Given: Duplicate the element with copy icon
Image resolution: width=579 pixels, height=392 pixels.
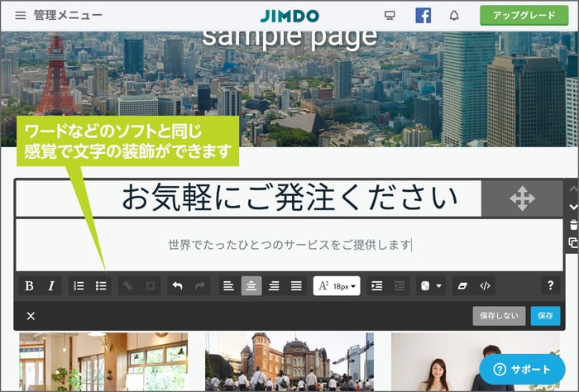Looking at the screenshot, I should click(x=573, y=242).
